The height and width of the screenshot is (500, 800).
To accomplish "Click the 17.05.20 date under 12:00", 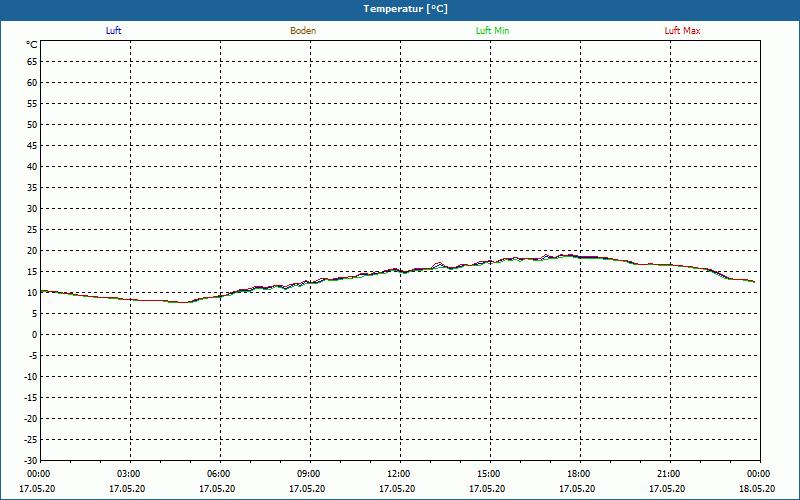I will point(397,489).
